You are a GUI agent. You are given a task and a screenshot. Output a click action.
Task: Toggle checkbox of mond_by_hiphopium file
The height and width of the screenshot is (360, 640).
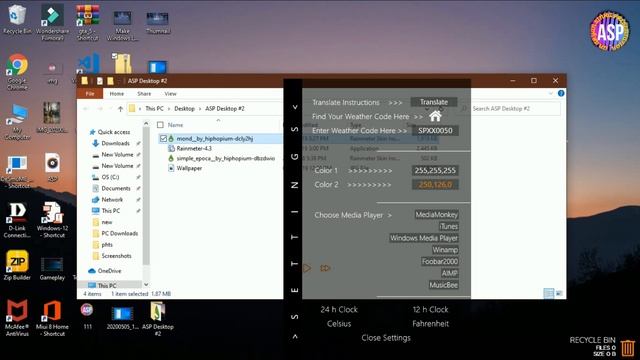163,139
